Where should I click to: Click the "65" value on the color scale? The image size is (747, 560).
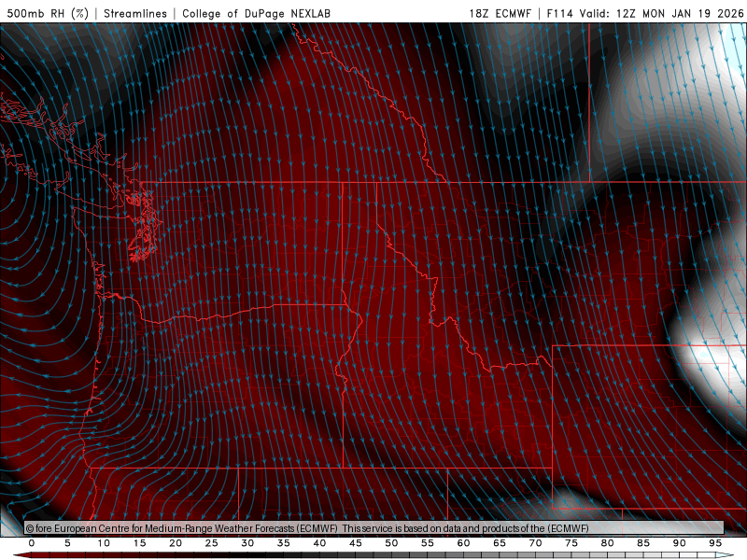pos(500,543)
